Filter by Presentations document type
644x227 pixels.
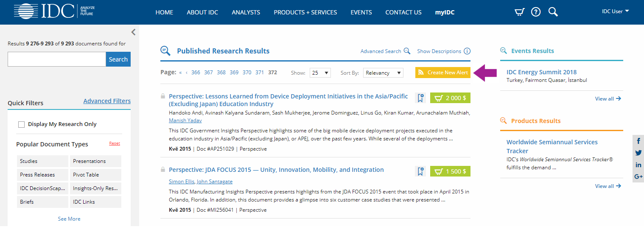point(95,161)
